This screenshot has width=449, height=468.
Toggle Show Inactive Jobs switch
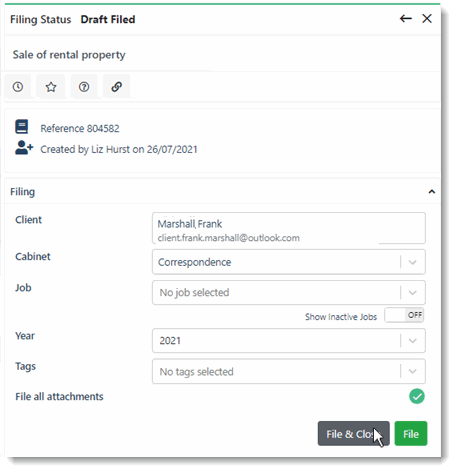click(x=404, y=315)
